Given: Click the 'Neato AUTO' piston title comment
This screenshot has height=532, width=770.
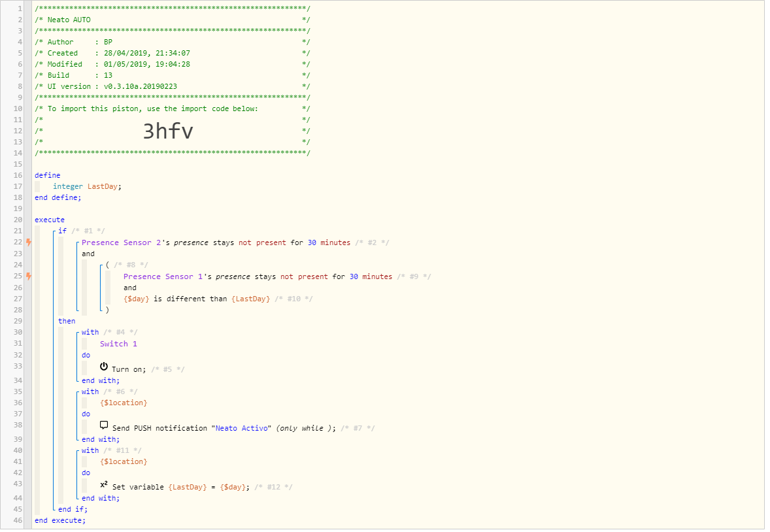Looking at the screenshot, I should [x=69, y=20].
